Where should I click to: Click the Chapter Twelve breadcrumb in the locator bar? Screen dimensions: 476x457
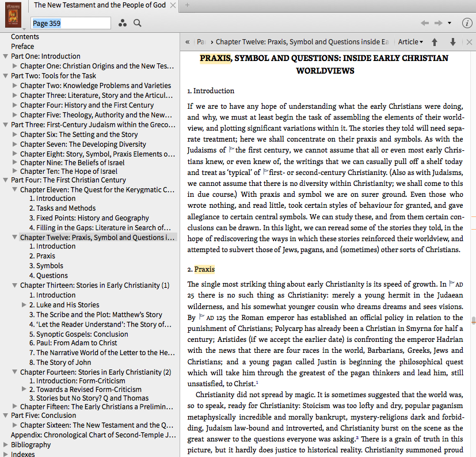tap(302, 42)
